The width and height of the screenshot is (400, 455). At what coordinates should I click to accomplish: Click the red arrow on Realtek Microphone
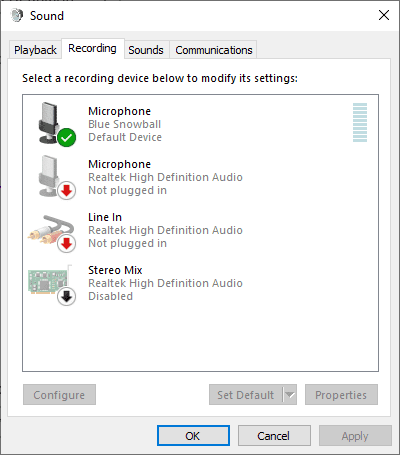click(x=66, y=190)
